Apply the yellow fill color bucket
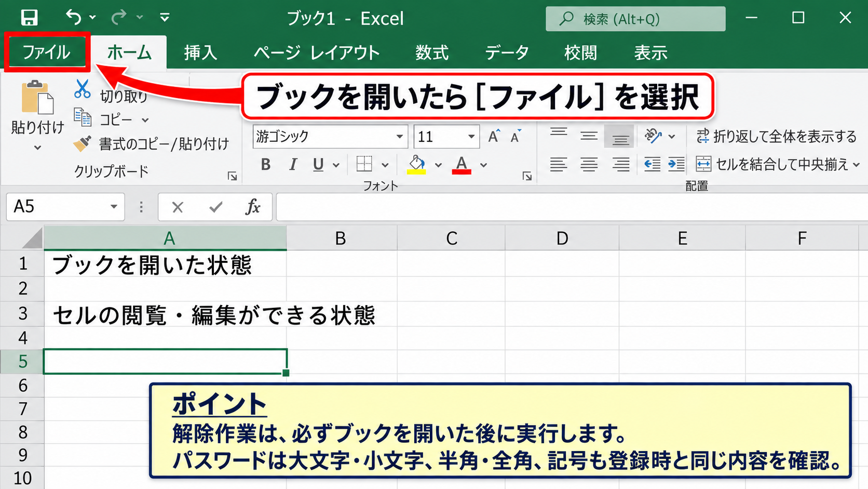 [416, 165]
